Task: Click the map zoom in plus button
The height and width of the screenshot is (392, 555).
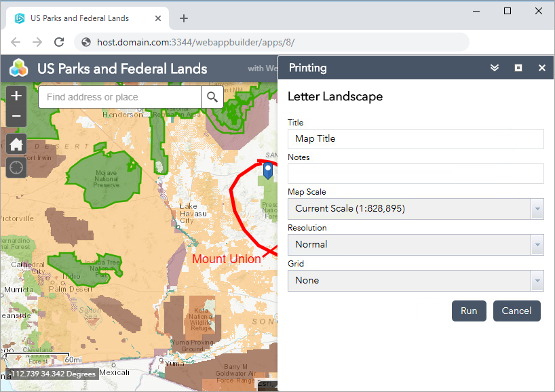Action: 16,96
